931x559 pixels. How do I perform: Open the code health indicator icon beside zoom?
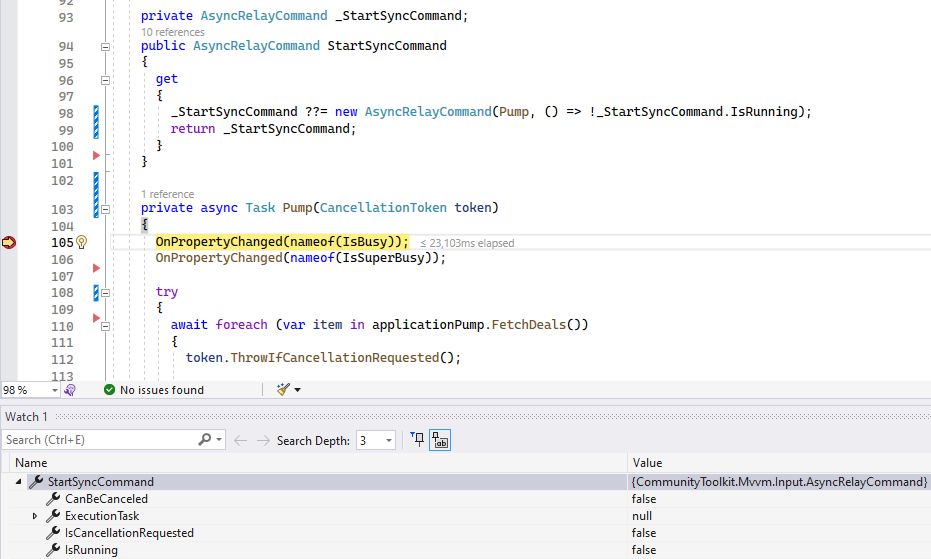[69, 390]
